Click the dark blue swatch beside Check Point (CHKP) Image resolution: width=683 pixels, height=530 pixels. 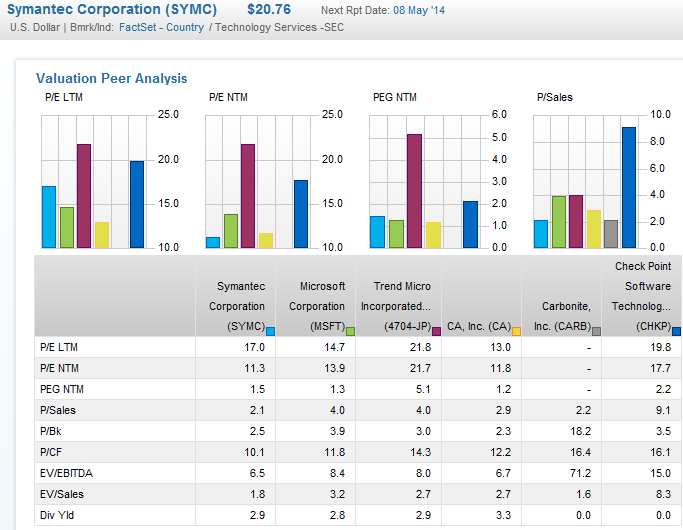point(677,331)
